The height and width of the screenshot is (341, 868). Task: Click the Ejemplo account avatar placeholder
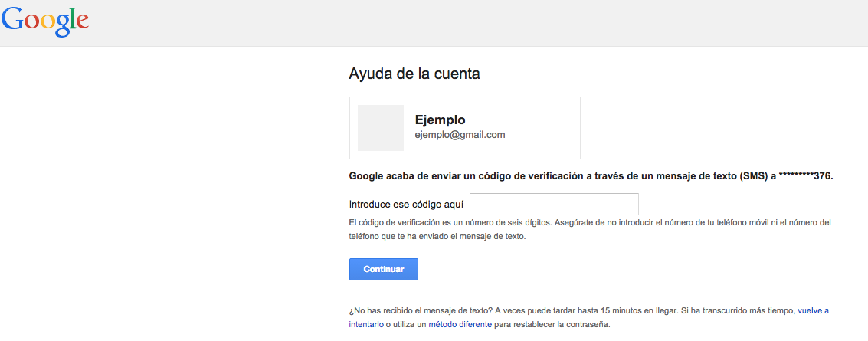tap(381, 128)
